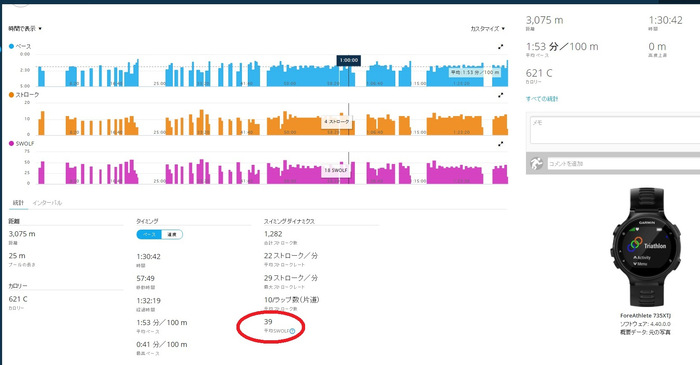Expand the ストローク chart to full view
Viewport: 700px width, 365px height.
coord(501,95)
